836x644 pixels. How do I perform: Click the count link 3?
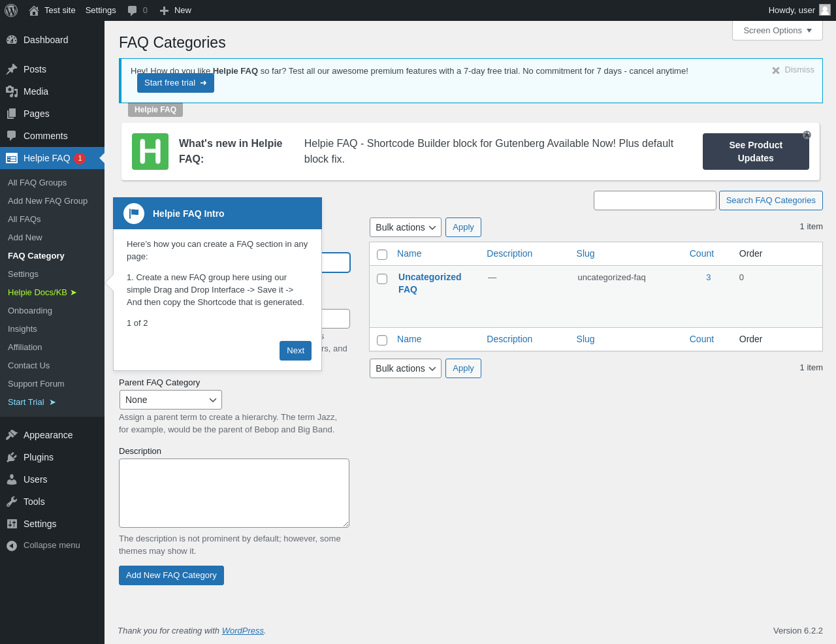709,278
